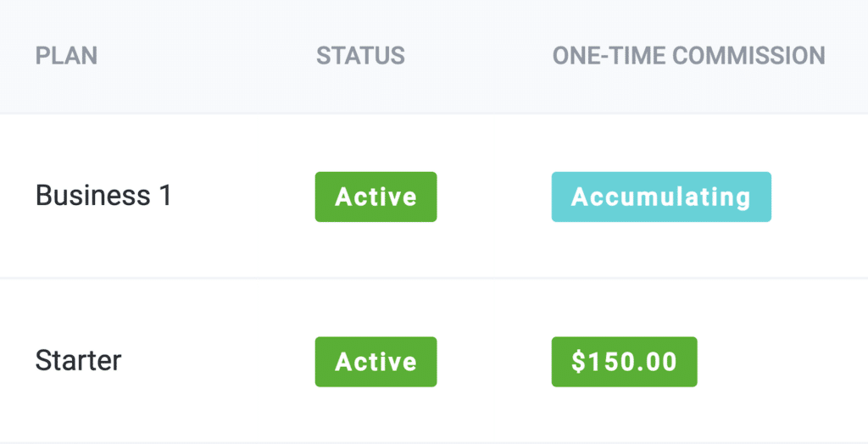Check Business 1 Accumulating commission status
Viewport: 868px width, 444px height.
(661, 197)
